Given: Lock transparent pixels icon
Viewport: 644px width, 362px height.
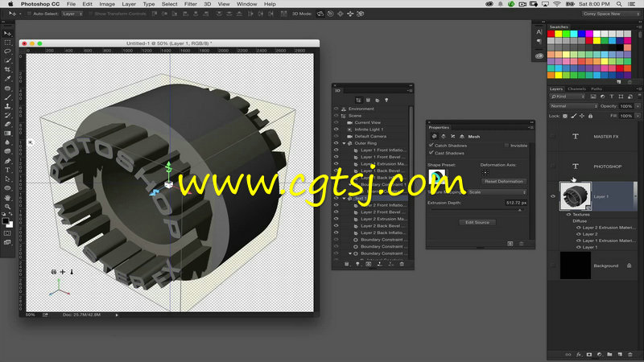Looking at the screenshot, I should click(565, 116).
